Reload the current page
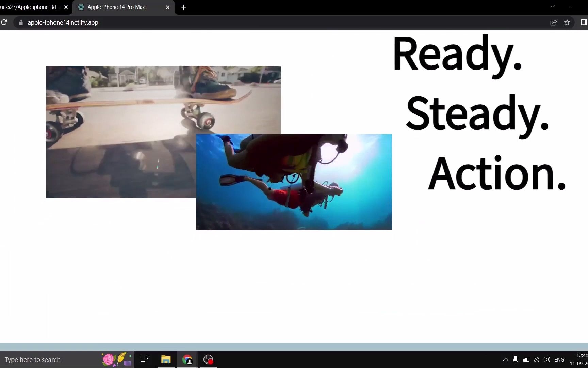 4,22
